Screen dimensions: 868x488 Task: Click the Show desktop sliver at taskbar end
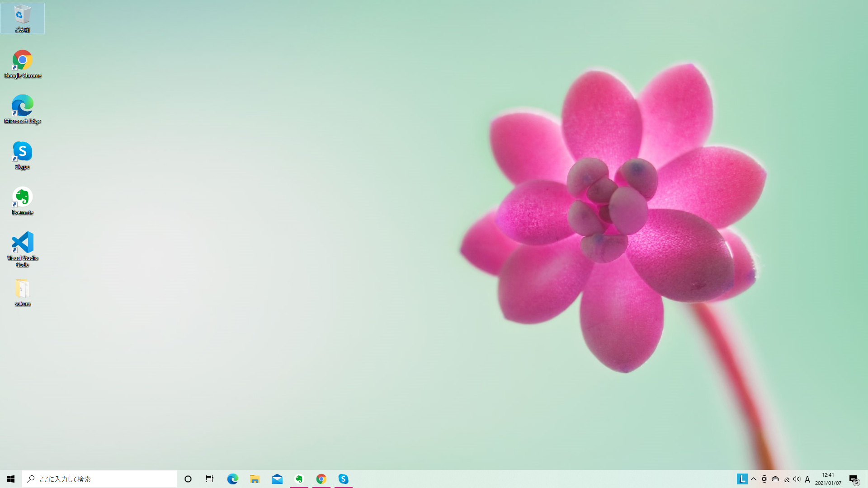tap(866, 479)
